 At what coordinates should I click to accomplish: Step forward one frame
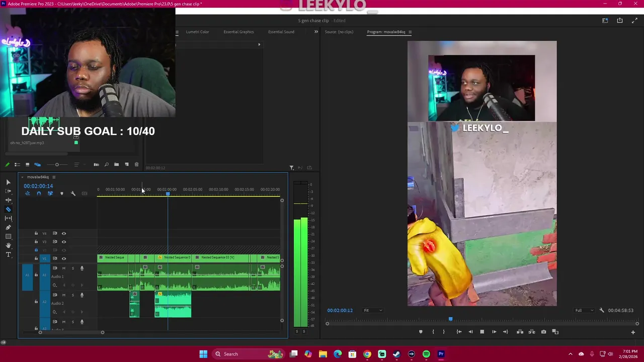(x=494, y=332)
